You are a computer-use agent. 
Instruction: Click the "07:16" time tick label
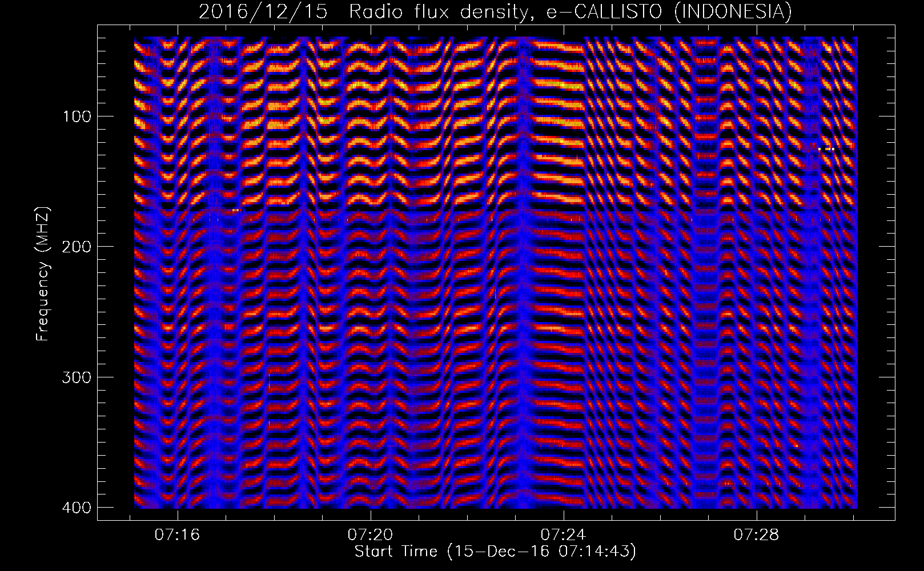click(178, 535)
